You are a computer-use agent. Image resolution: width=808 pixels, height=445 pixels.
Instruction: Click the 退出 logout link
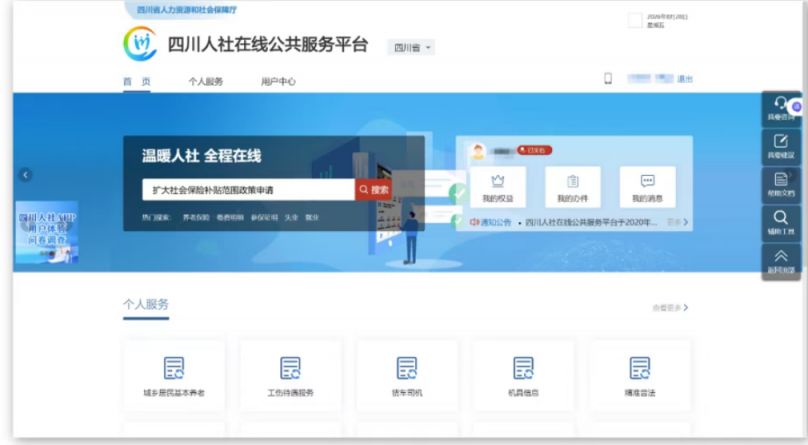[685, 79]
